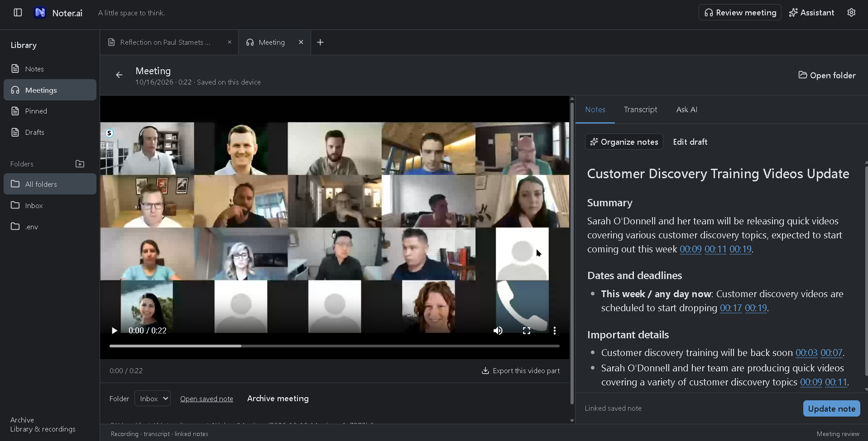Open the .env folder

pos(50,227)
